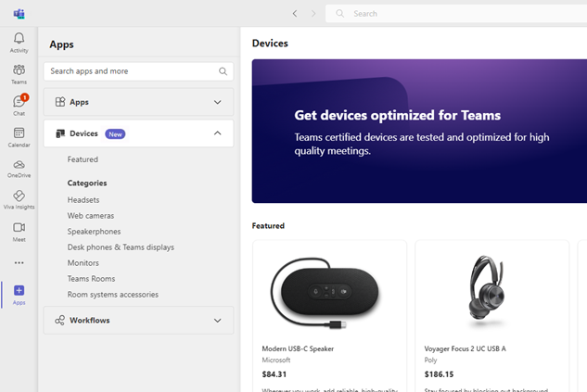Click the Voyager Focus 2 UC USB A title
The height and width of the screenshot is (392, 587).
[x=465, y=348]
